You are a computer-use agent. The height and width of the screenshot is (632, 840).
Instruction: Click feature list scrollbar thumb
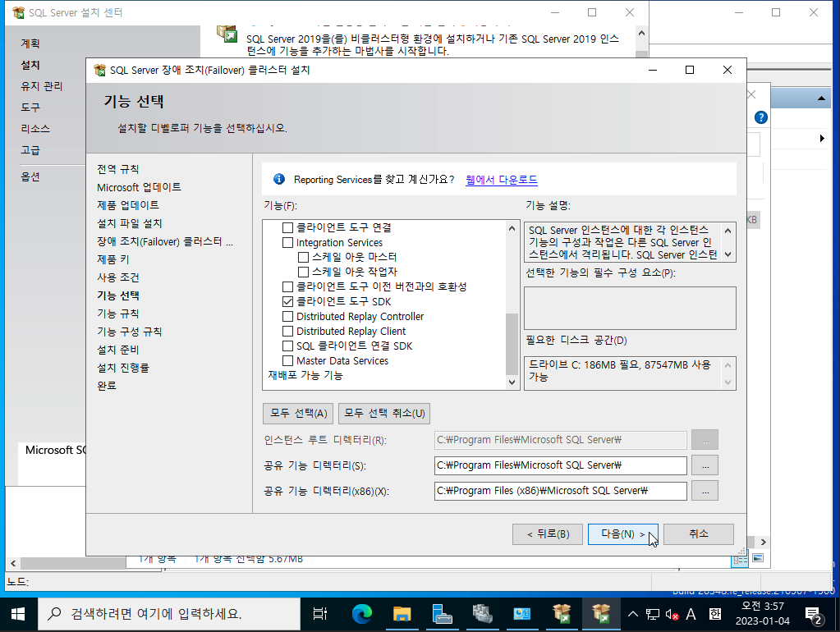pos(512,344)
